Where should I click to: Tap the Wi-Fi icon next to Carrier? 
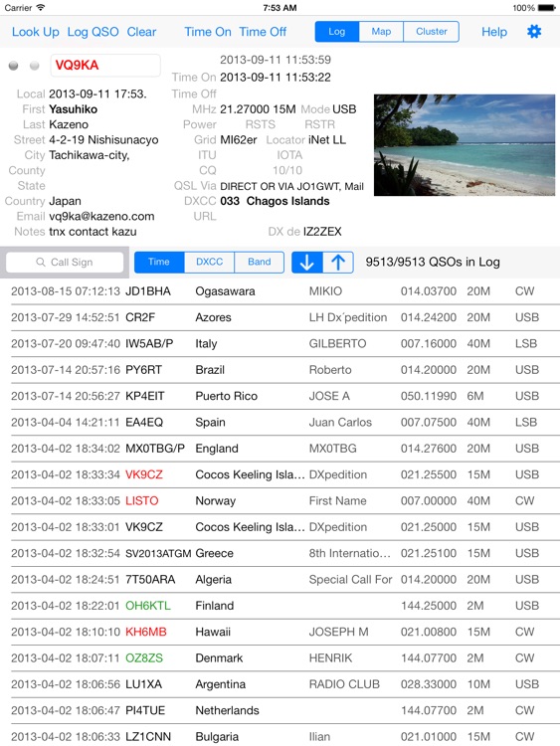(41, 8)
